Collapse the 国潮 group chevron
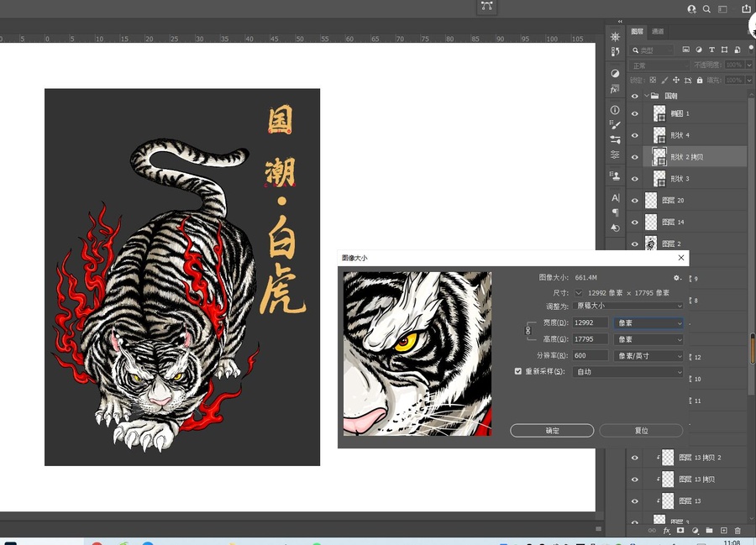 click(646, 96)
